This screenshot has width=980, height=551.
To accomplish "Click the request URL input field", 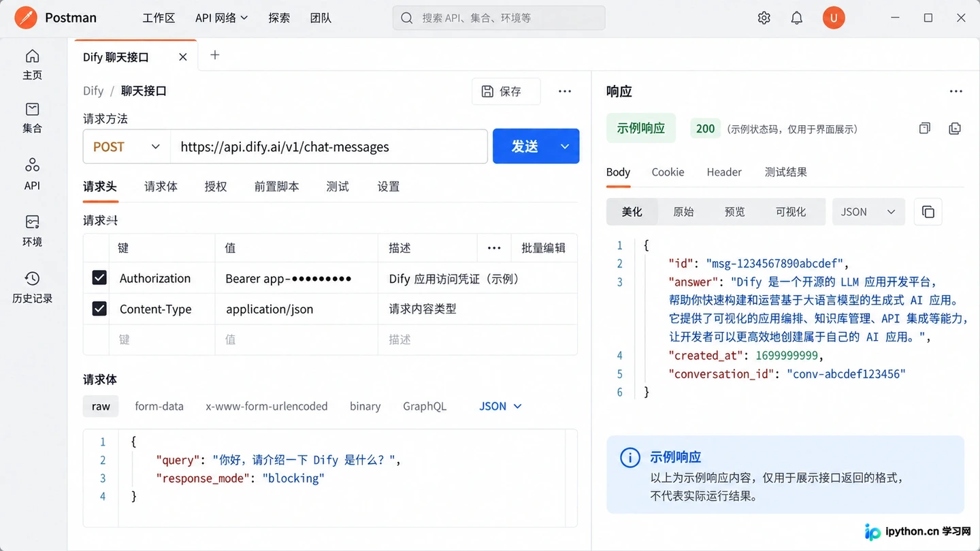I will pos(329,146).
